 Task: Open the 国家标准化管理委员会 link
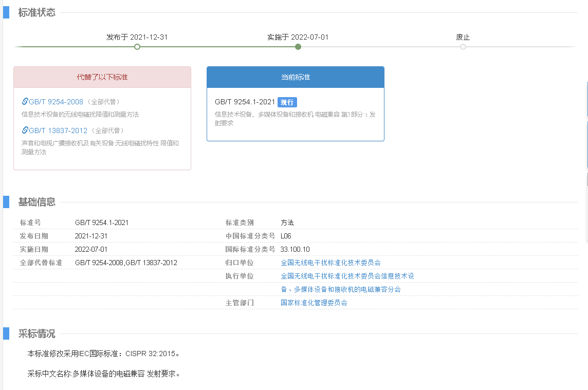coord(314,303)
